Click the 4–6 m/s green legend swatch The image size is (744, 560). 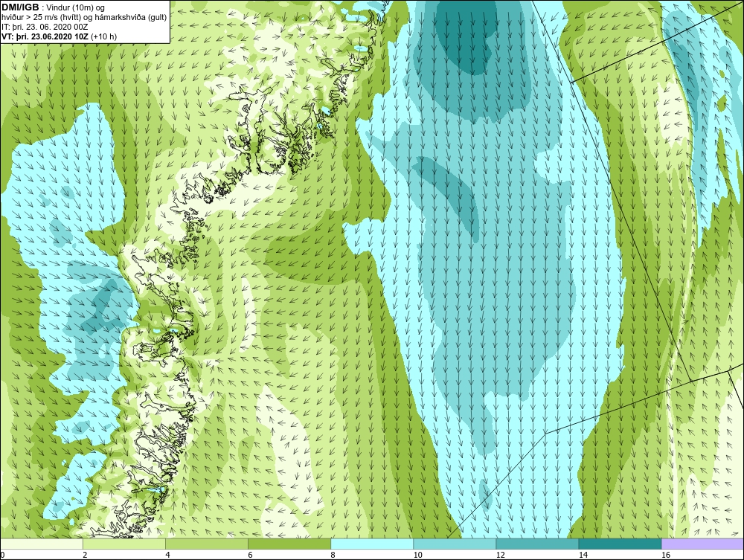(x=207, y=544)
